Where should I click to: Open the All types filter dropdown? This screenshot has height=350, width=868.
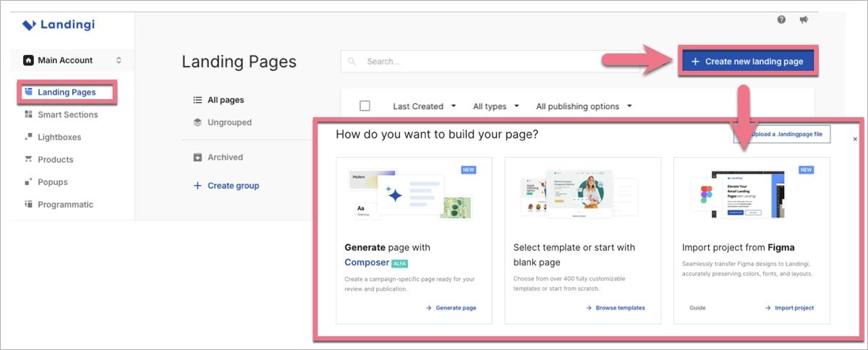click(495, 106)
